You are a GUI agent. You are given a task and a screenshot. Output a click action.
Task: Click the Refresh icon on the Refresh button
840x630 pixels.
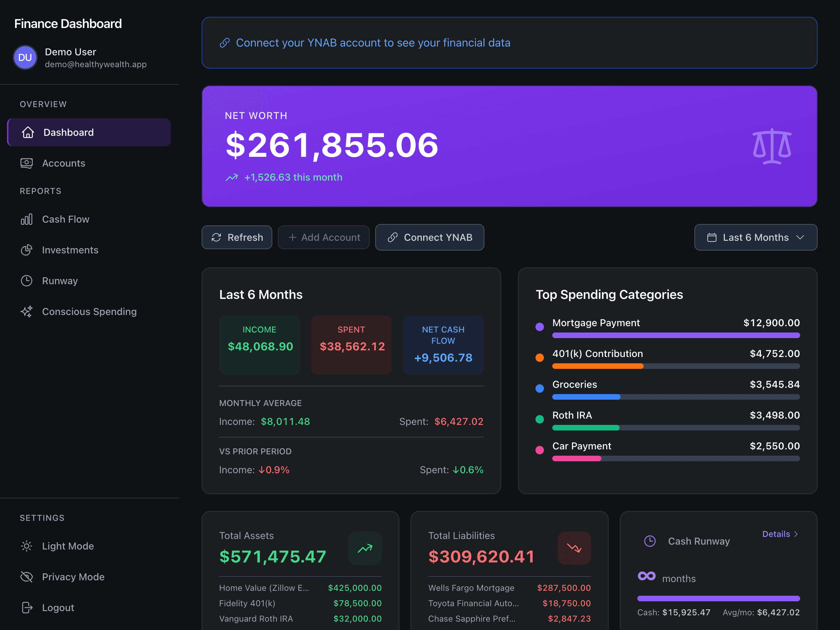click(x=216, y=237)
